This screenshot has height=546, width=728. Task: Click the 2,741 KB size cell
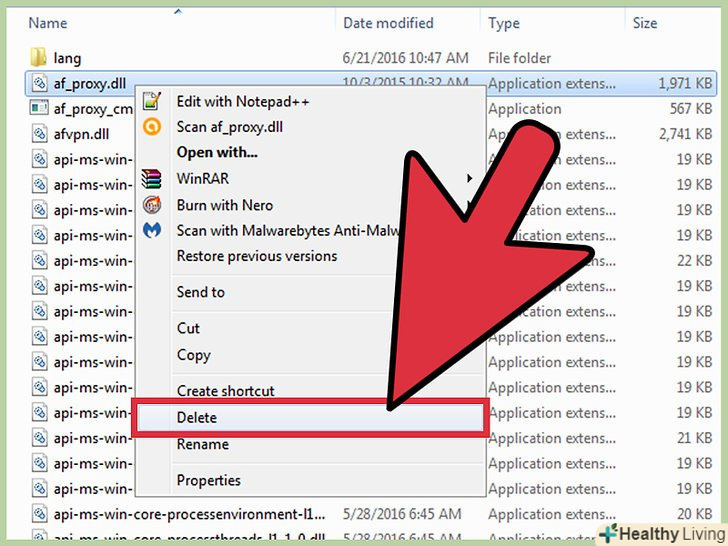point(685,134)
